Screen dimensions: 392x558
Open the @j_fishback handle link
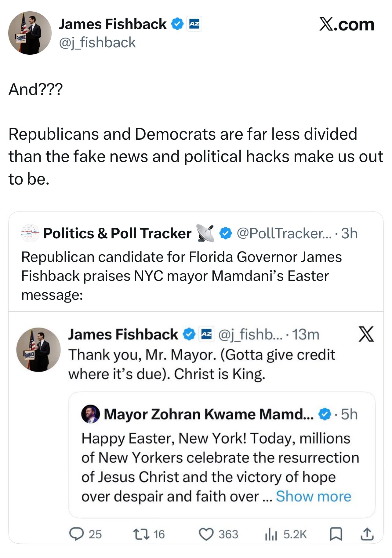pyautogui.click(x=97, y=42)
